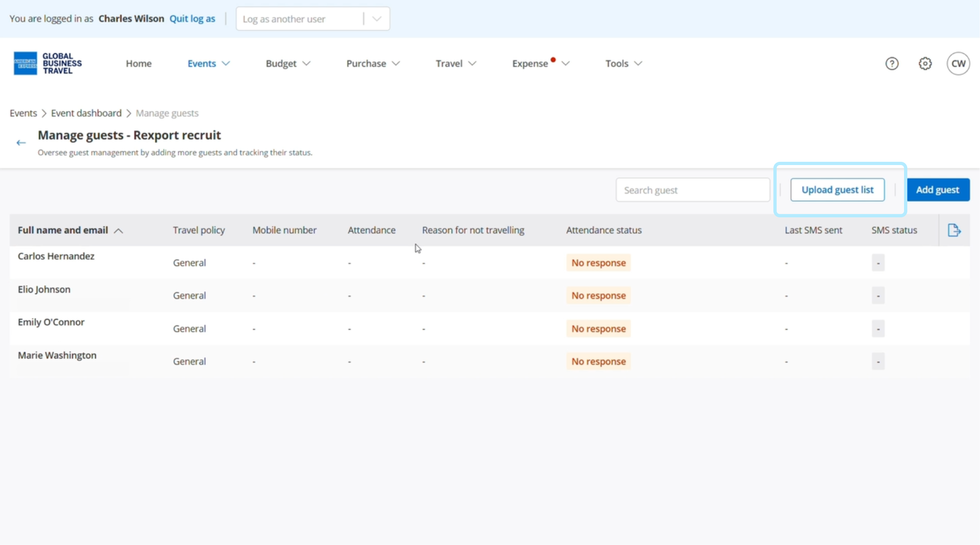Open the settings gear icon
The height and width of the screenshot is (545, 980).
[x=925, y=64]
